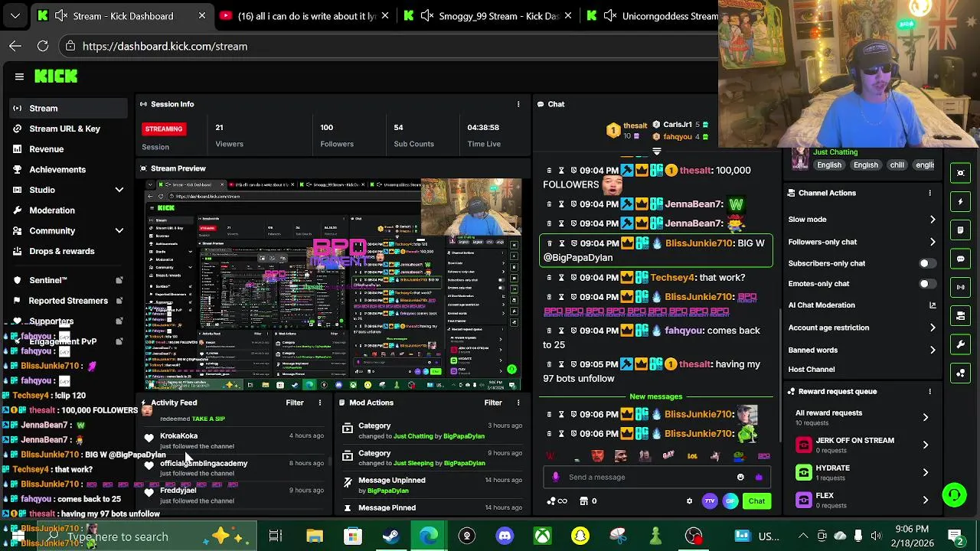Open the green headset support button
The image size is (980, 551).
coord(954,495)
